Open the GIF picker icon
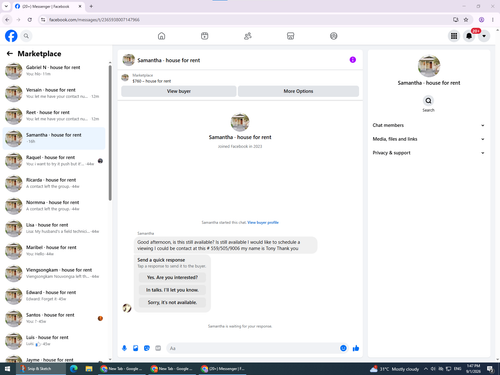Screen dimensions: 500x375 (158, 348)
